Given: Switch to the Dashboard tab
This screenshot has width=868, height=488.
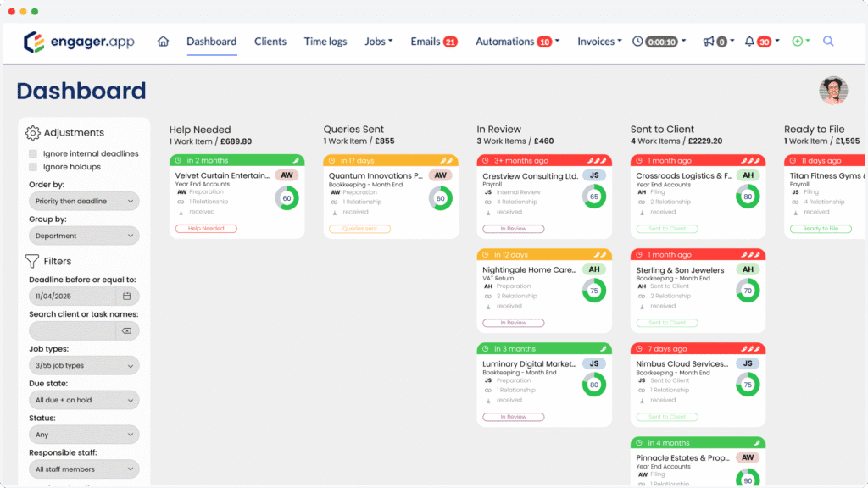Looking at the screenshot, I should (x=211, y=42).
